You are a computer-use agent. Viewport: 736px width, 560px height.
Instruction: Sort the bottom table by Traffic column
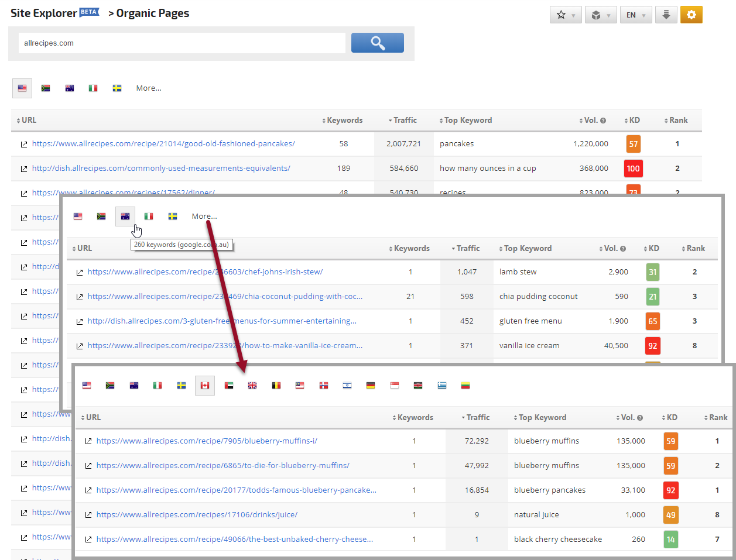478,417
